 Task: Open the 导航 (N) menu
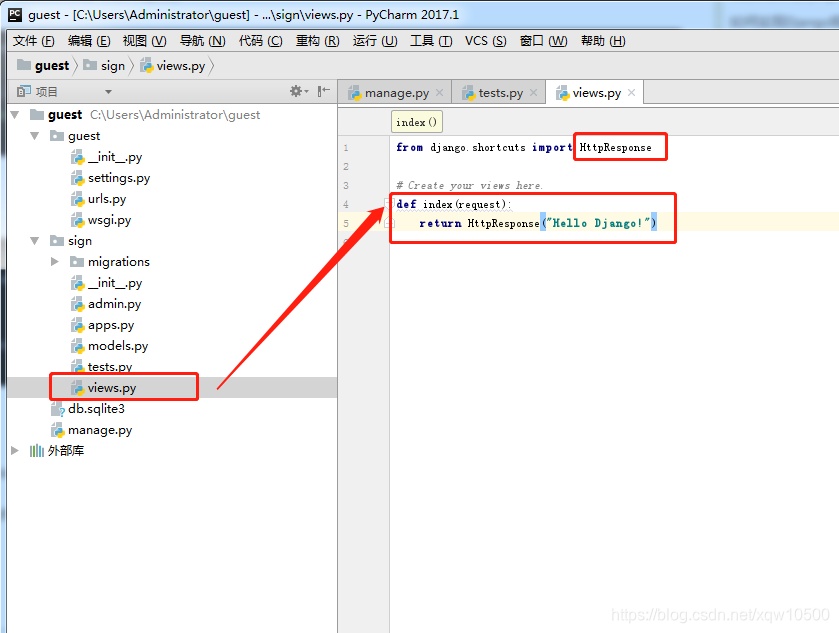click(x=202, y=41)
